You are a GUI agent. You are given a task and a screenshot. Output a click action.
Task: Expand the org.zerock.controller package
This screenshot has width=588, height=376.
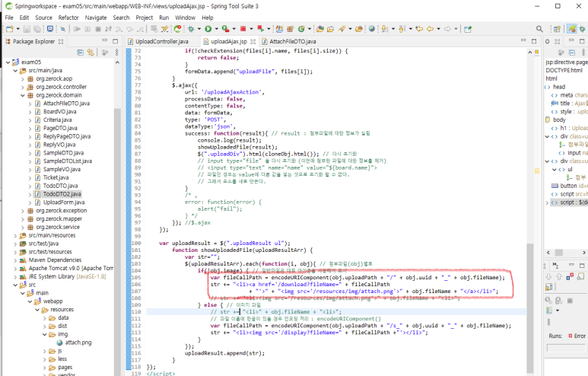(23, 87)
